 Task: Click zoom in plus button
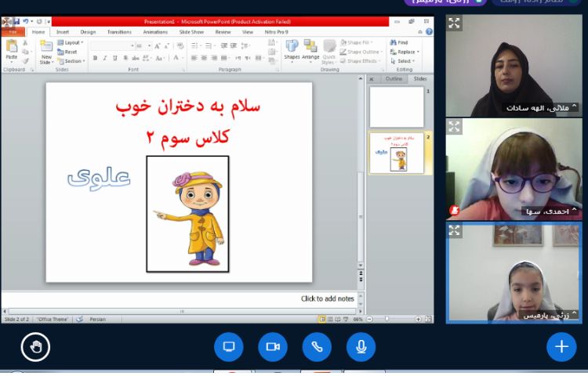[418, 319]
